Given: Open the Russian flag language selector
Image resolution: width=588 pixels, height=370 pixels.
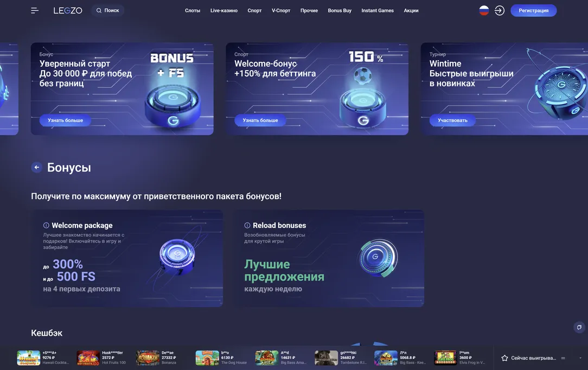Looking at the screenshot, I should (484, 10).
